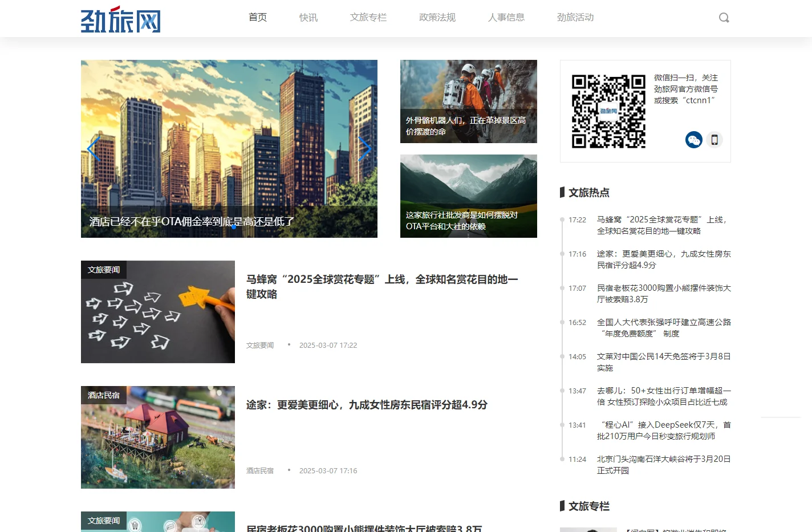
Task: Go to 首页 nav item
Action: (258, 17)
